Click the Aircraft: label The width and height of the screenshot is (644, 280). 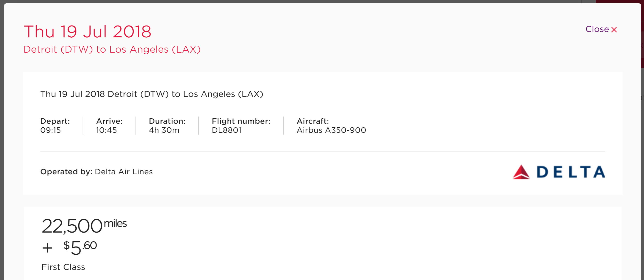coord(313,121)
